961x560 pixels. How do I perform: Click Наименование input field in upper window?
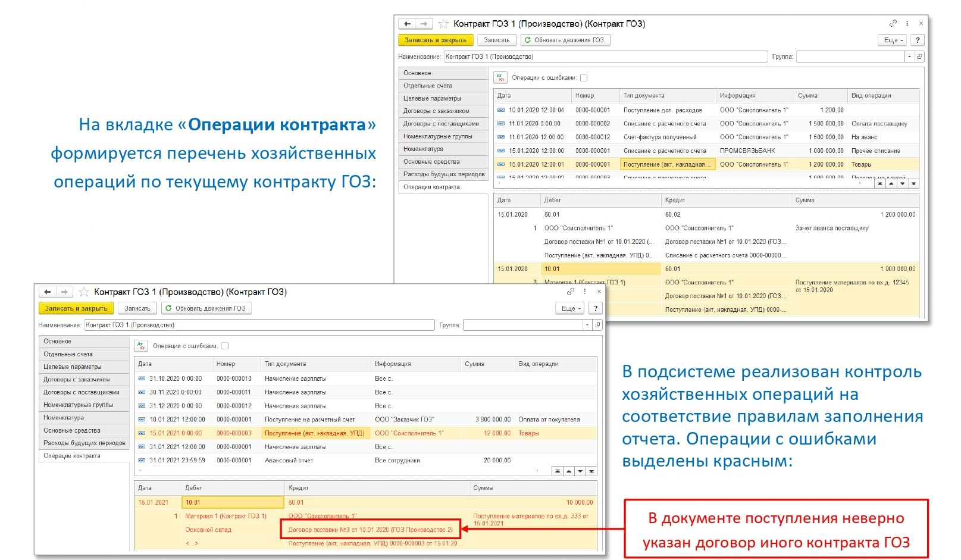coord(606,57)
